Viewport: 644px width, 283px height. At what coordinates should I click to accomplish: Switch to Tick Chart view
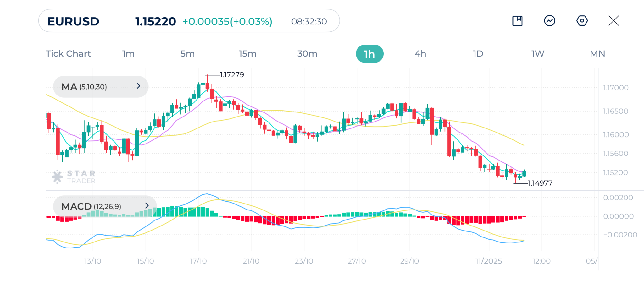point(68,54)
